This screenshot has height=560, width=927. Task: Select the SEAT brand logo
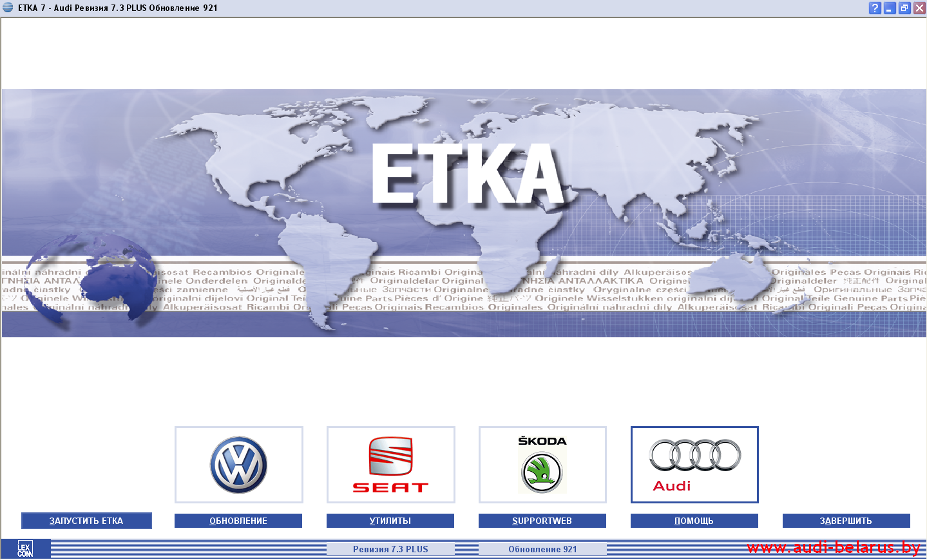(x=390, y=465)
